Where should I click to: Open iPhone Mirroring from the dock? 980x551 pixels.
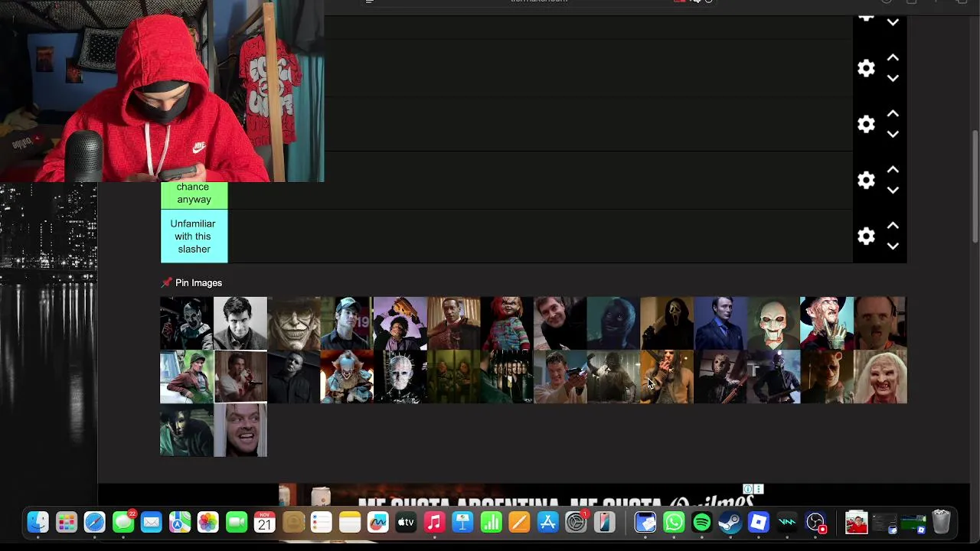(604, 523)
